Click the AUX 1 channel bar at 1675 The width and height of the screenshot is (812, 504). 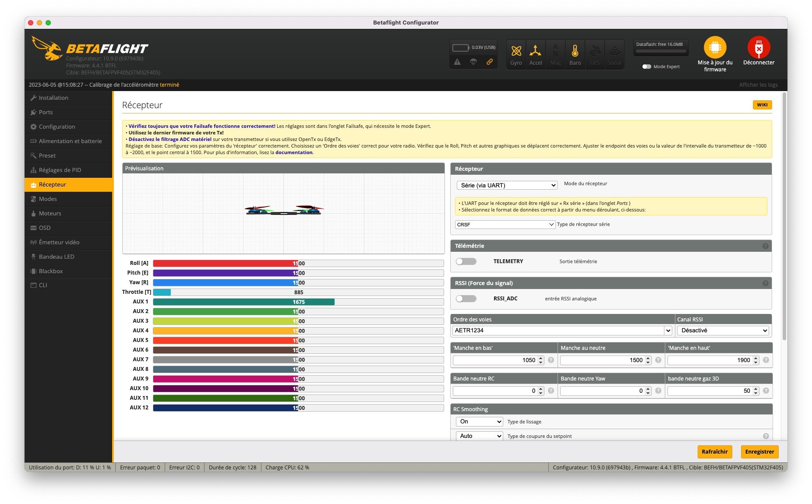click(x=298, y=302)
